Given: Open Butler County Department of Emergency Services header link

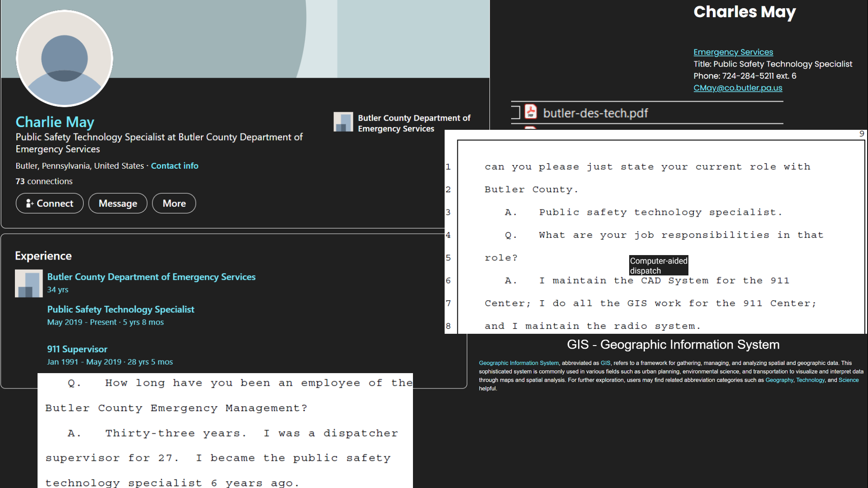Looking at the screenshot, I should pyautogui.click(x=414, y=123).
